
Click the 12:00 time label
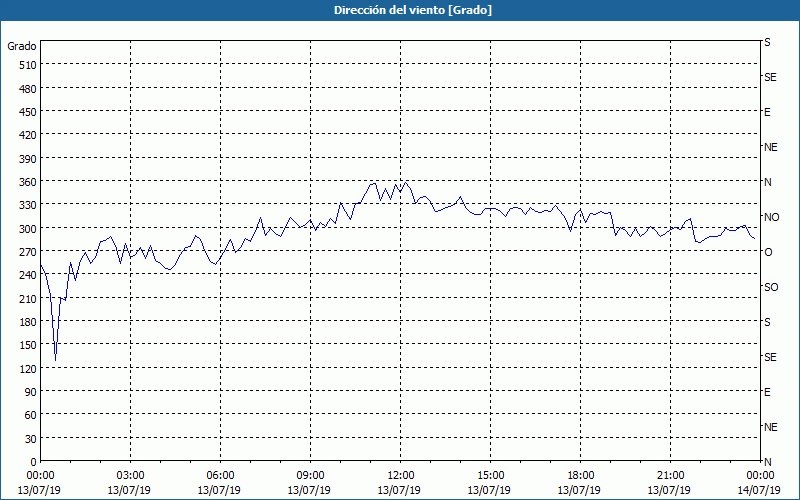[401, 476]
